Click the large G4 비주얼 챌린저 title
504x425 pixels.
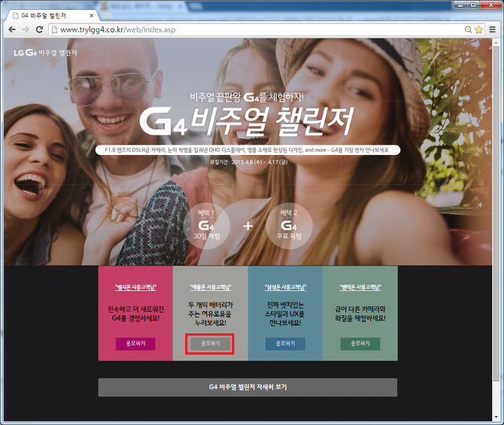(247, 121)
